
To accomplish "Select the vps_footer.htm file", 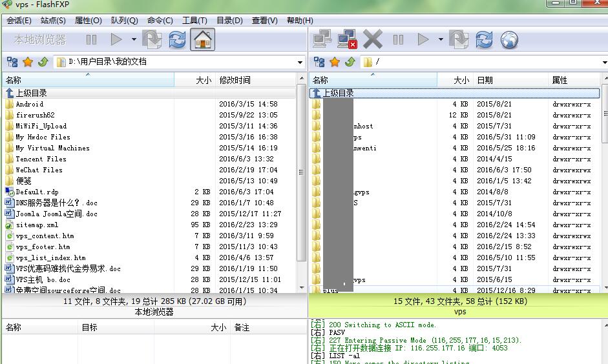I will click(x=43, y=247).
